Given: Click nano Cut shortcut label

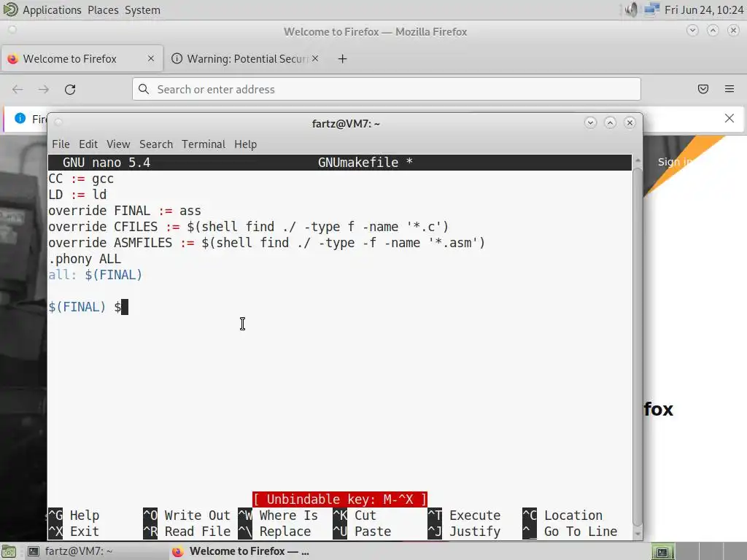Looking at the screenshot, I should [365, 516].
